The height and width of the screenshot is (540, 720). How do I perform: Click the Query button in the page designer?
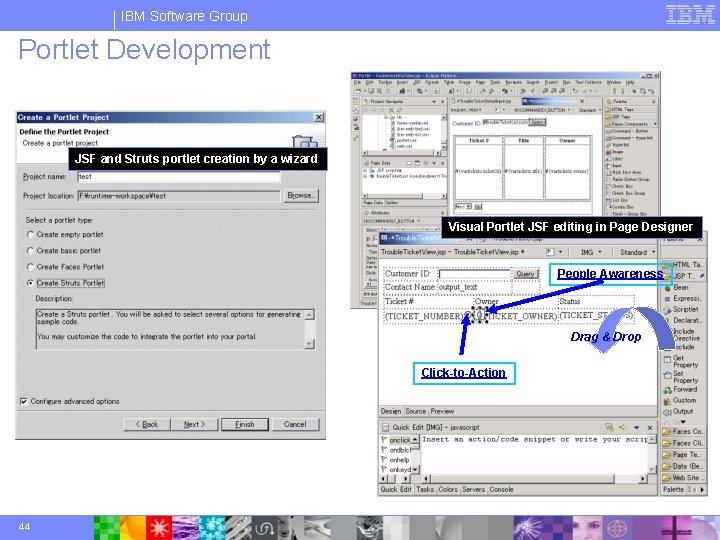(525, 274)
